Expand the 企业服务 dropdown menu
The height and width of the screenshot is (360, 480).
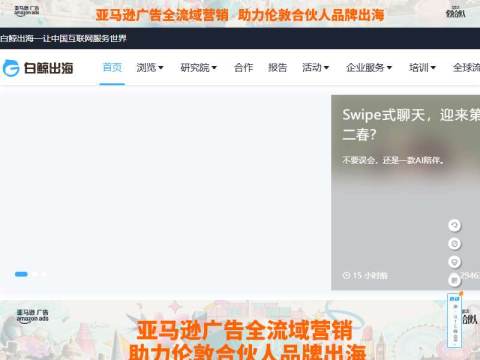click(x=369, y=68)
